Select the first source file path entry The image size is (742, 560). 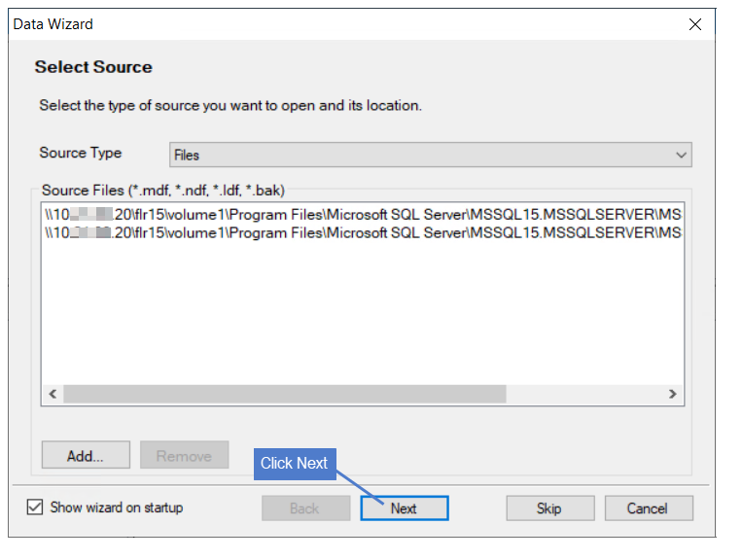363,215
